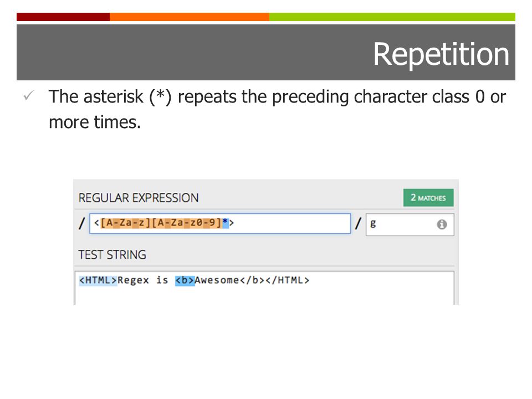
Task: Click the word Awesome in test string
Action: tap(217, 280)
